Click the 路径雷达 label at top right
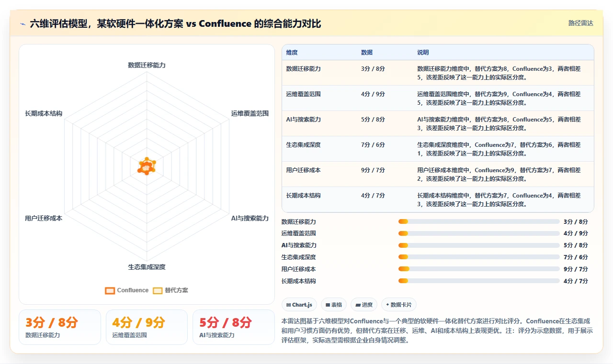Image resolution: width=613 pixels, height=364 pixels. 580,23
